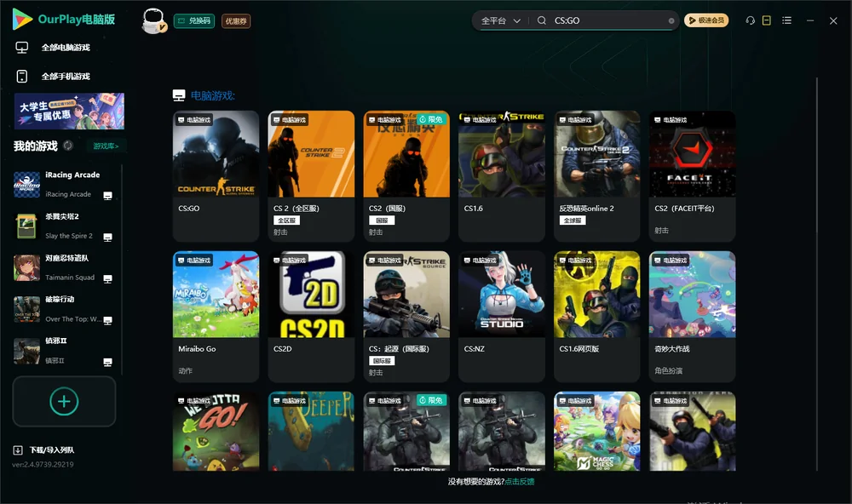This screenshot has height=504, width=852.
Task: Open the 反恐精英online 2 game card
Action: (596, 176)
